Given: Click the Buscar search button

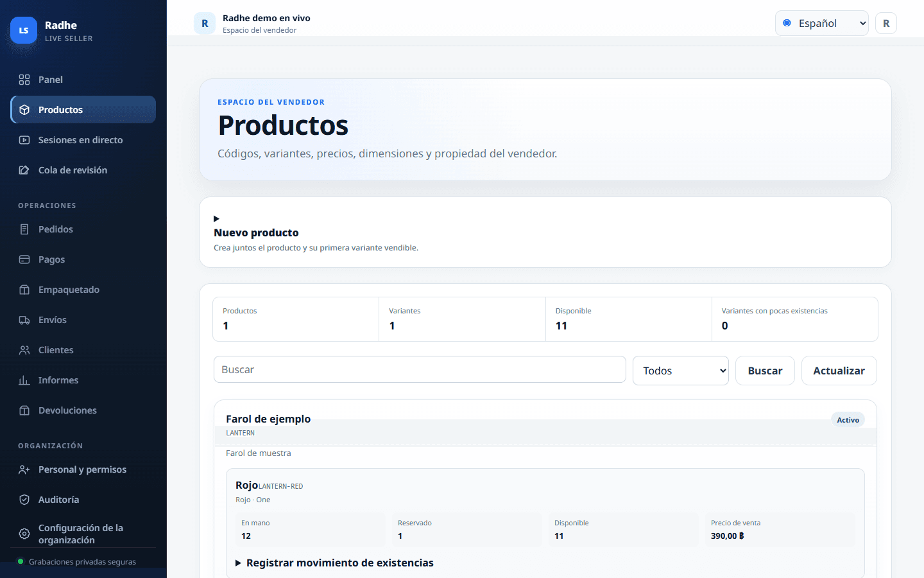Looking at the screenshot, I should 765,371.
